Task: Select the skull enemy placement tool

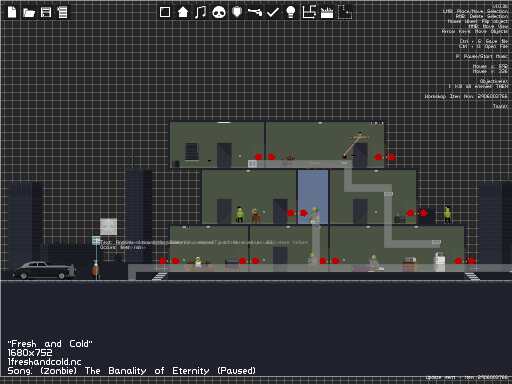Action: tap(219, 13)
